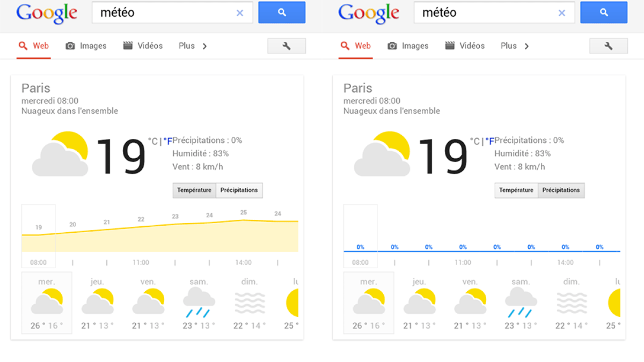Open the Images tab in left panel
Image resolution: width=644 pixels, height=362 pixels.
86,46
